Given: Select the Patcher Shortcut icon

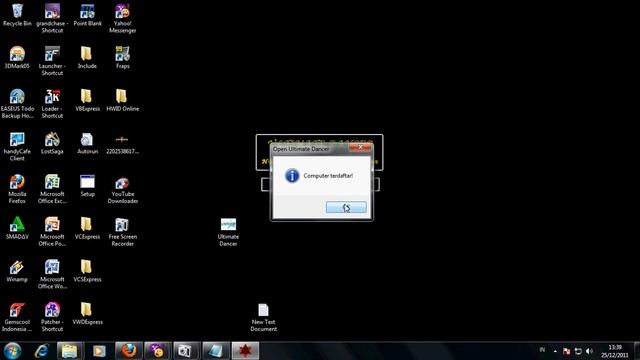Looking at the screenshot, I should point(52,317).
